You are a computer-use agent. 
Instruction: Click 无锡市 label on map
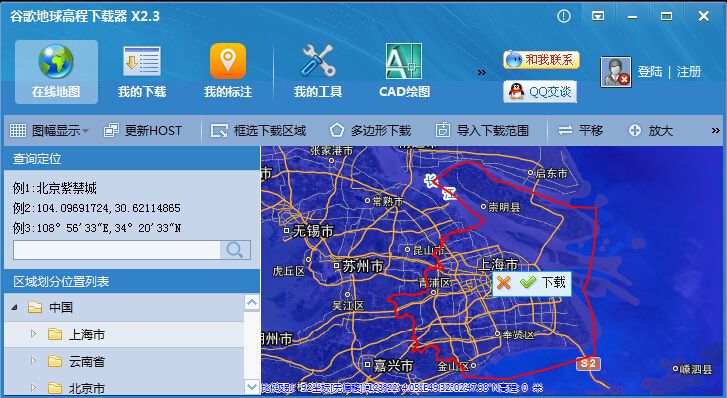tap(313, 231)
